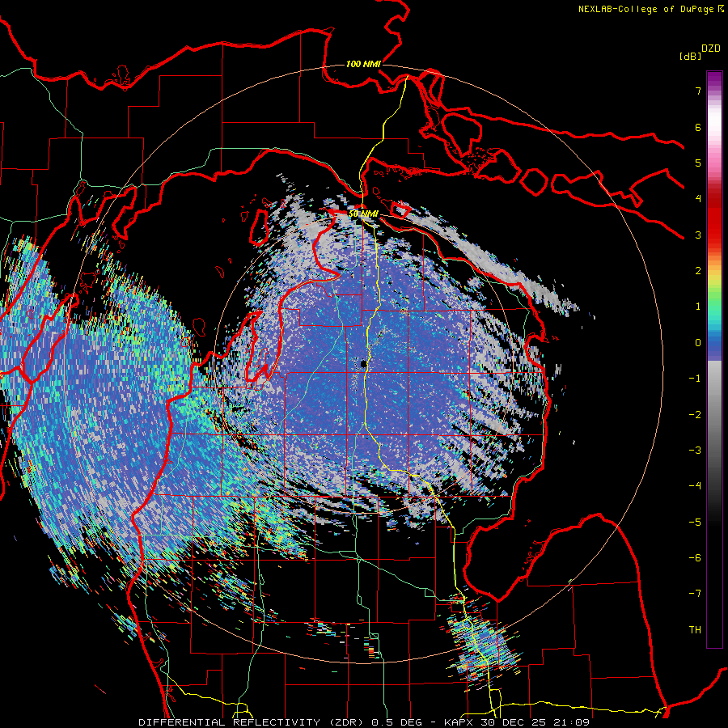Click the vertical ZDR color scale bar
Screen dimensions: 728x728
714,359
